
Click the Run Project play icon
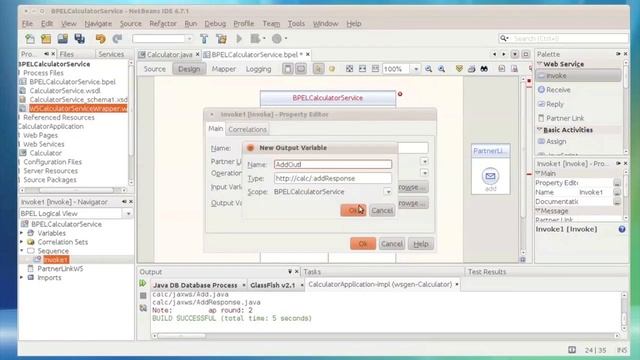(x=239, y=39)
